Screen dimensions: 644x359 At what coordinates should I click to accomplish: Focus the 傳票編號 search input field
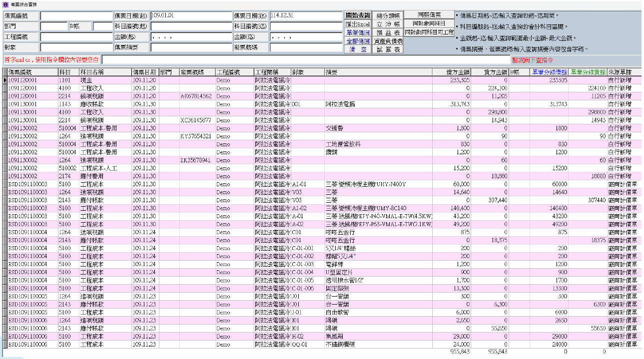pos(76,16)
